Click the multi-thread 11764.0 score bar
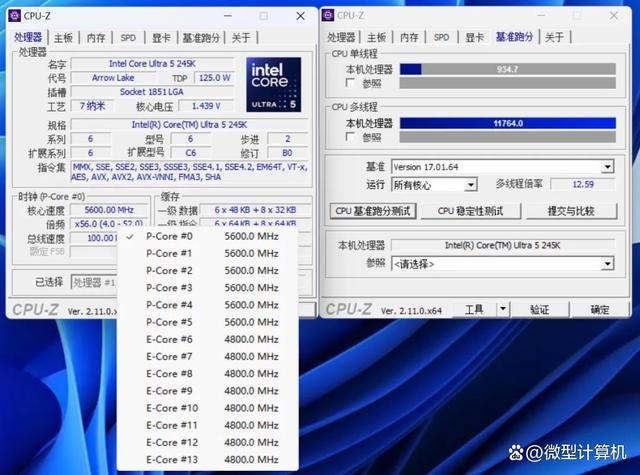Screen dimensions: 640x475 point(506,123)
